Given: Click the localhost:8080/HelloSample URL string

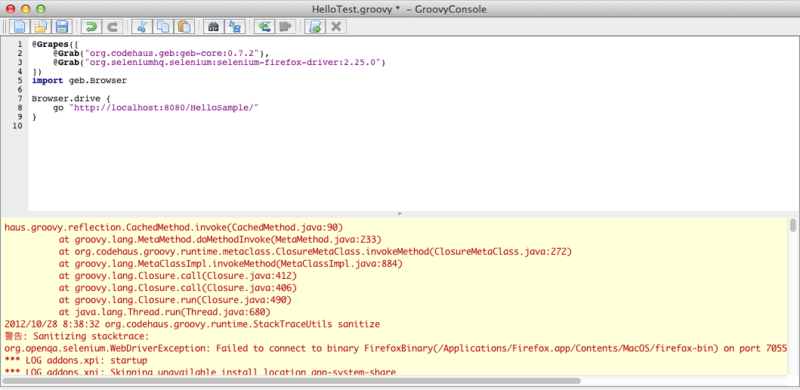Looking at the screenshot, I should point(164,108).
